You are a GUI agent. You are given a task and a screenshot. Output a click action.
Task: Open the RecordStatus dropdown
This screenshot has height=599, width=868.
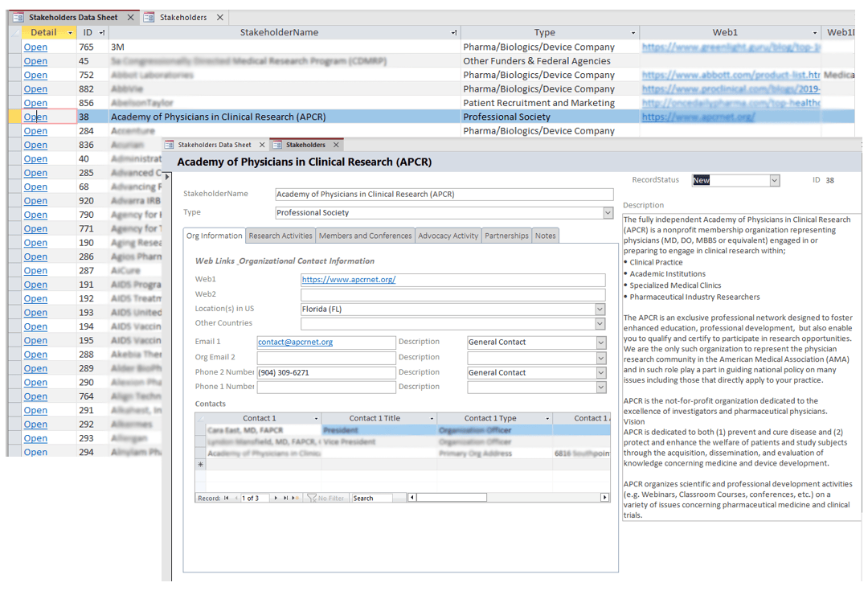pos(775,180)
